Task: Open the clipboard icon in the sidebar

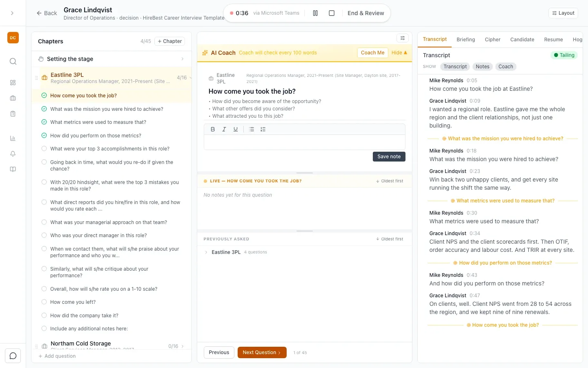Action: point(13,114)
